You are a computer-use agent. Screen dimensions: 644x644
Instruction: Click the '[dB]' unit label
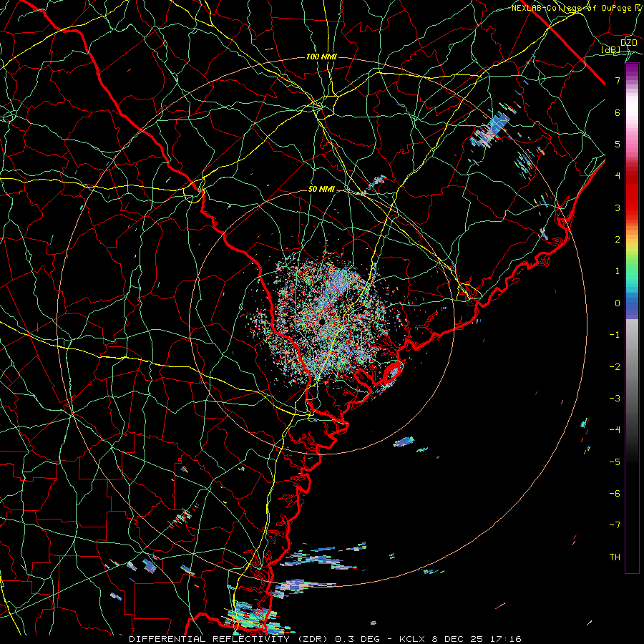pyautogui.click(x=611, y=49)
